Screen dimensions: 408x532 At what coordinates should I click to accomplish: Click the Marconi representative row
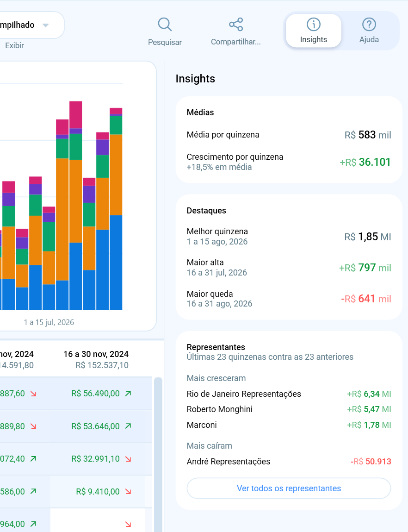coord(289,425)
